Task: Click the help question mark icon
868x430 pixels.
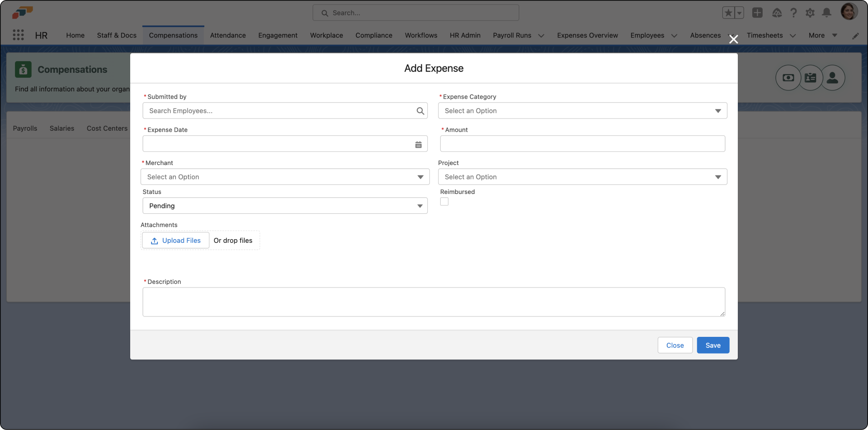Action: point(793,13)
